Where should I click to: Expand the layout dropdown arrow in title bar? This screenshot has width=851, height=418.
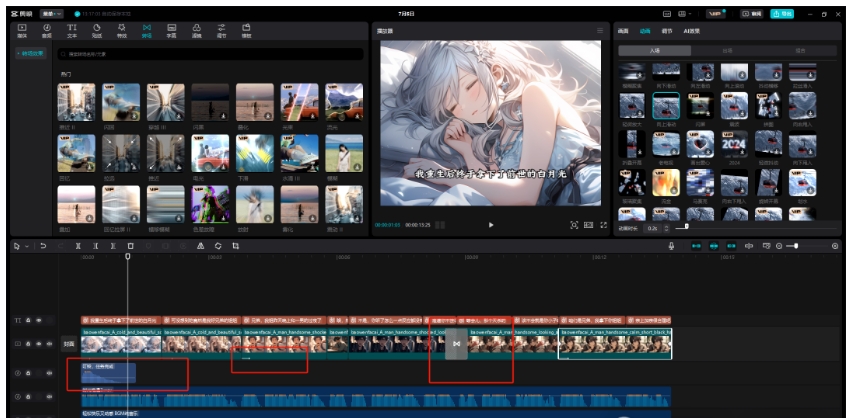click(x=689, y=14)
